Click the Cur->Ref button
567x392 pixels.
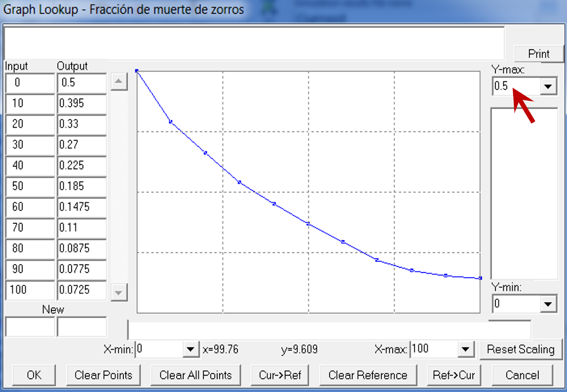click(x=280, y=375)
